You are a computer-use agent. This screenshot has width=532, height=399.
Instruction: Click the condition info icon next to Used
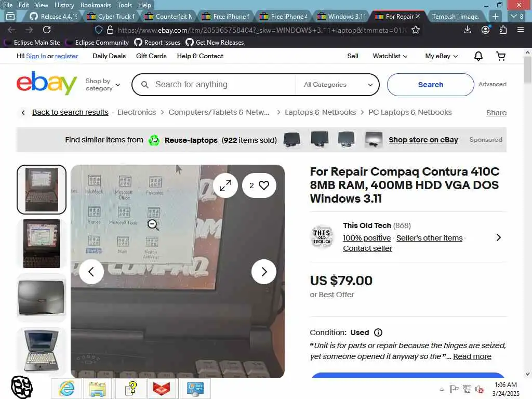[378, 332]
